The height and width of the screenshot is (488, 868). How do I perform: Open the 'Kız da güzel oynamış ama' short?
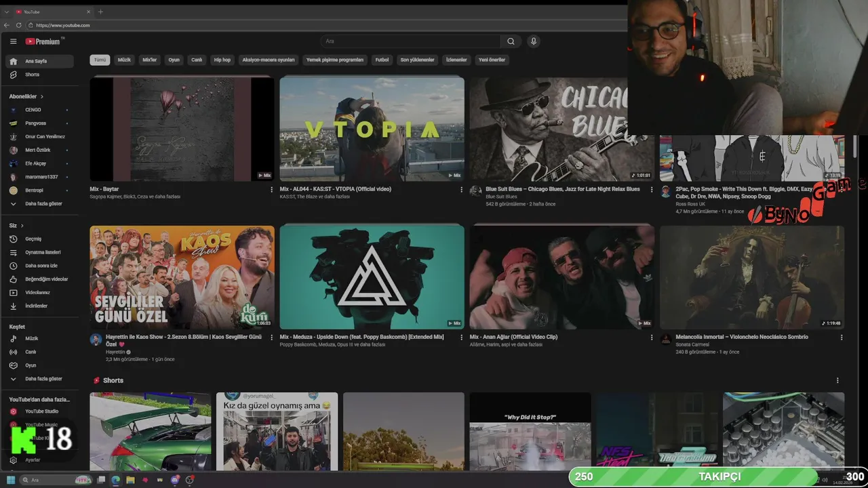click(277, 432)
